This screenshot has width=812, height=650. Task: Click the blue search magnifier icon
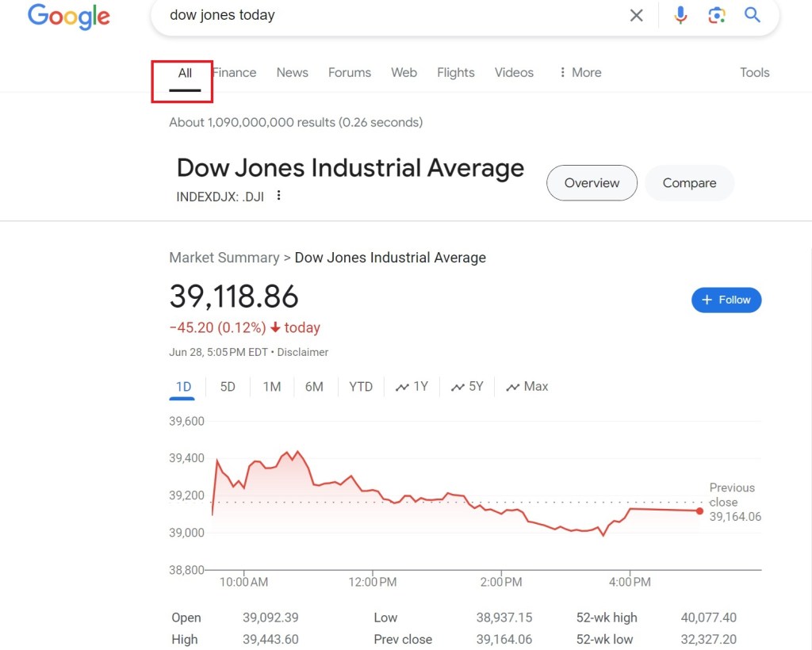[753, 15]
